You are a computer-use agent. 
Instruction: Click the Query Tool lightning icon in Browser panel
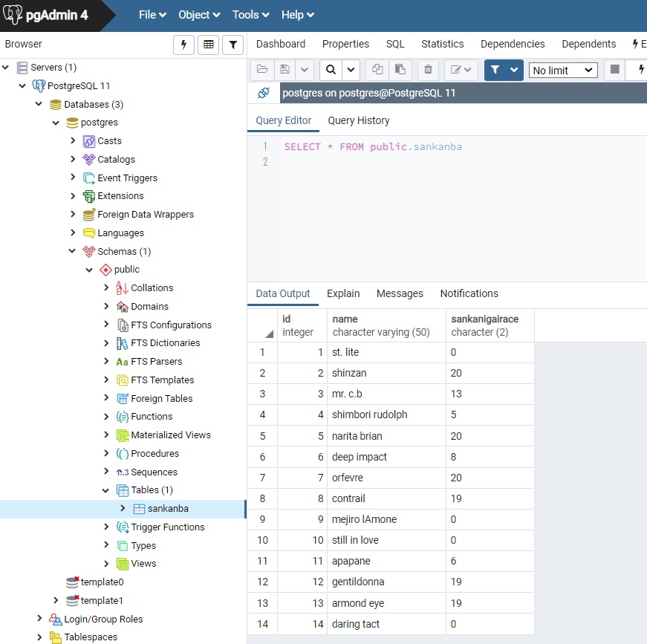click(183, 45)
